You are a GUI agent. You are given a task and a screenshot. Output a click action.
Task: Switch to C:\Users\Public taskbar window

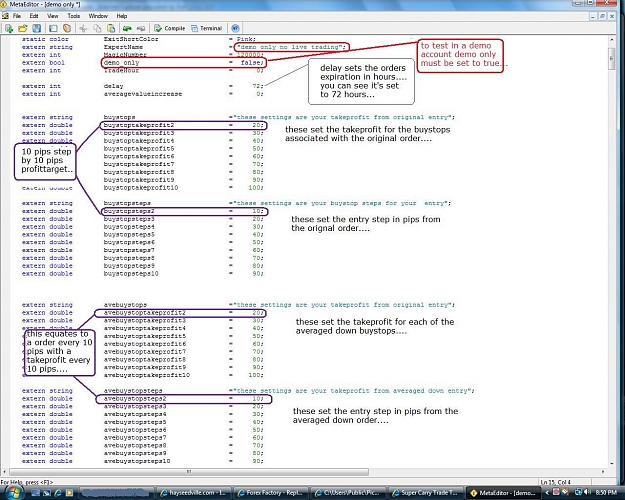[x=348, y=493]
